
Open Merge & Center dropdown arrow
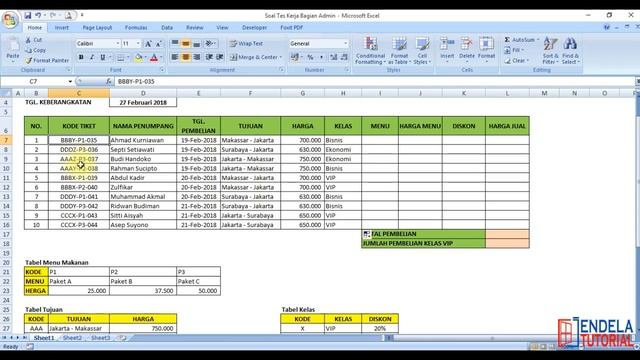(281, 57)
